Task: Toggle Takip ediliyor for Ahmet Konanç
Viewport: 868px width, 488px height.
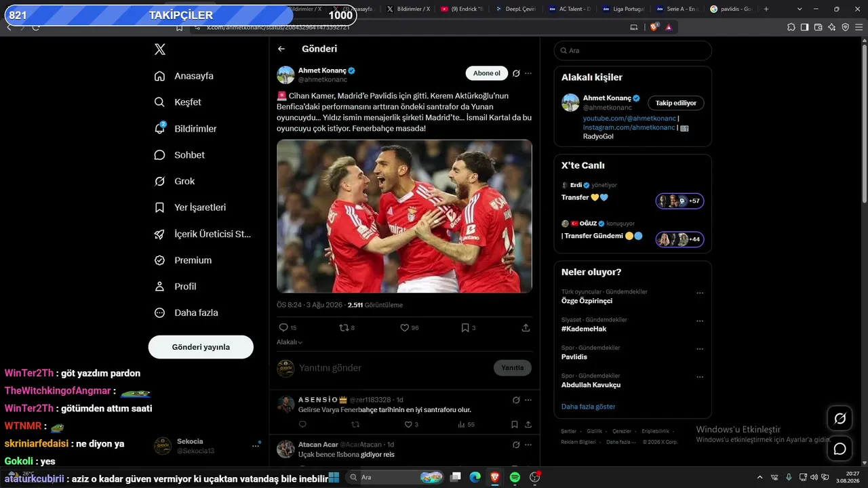Action: [x=676, y=103]
